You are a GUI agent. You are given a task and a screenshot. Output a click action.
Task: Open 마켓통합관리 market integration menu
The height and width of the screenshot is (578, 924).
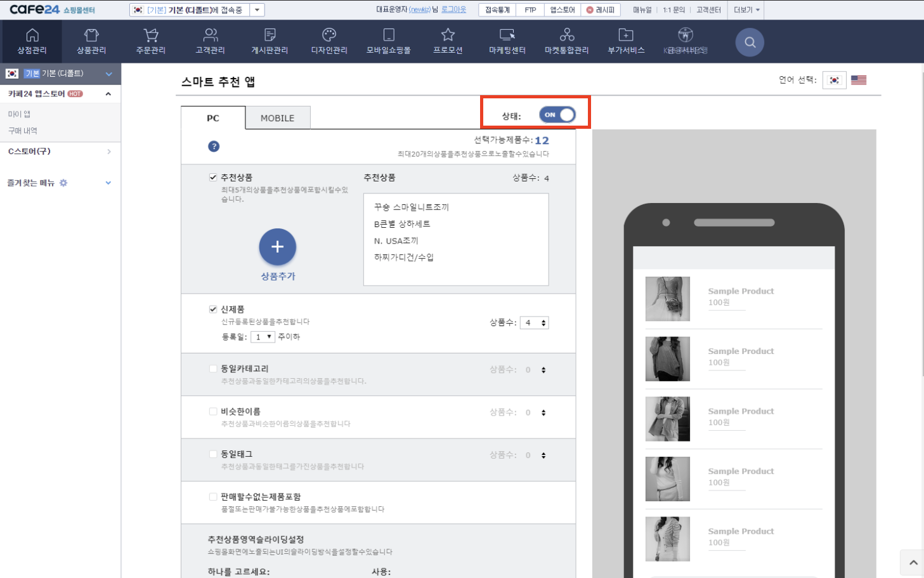tap(567, 41)
